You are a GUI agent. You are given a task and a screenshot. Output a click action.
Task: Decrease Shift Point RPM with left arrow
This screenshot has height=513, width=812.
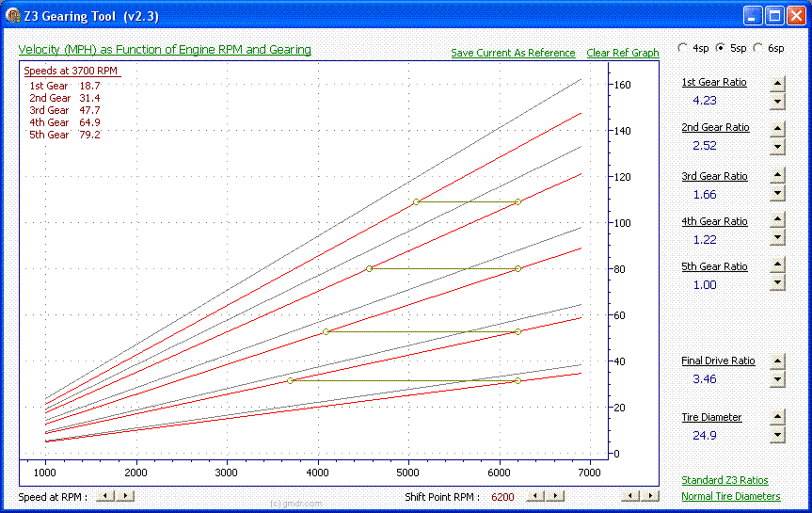click(x=536, y=496)
